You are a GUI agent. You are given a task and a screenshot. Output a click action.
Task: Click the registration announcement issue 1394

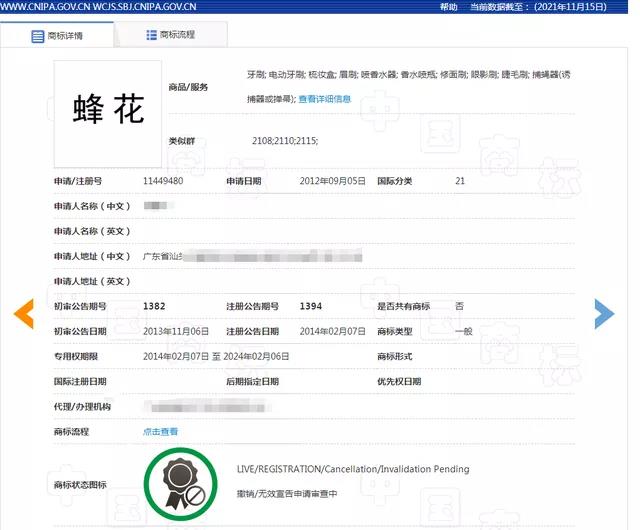[310, 305]
